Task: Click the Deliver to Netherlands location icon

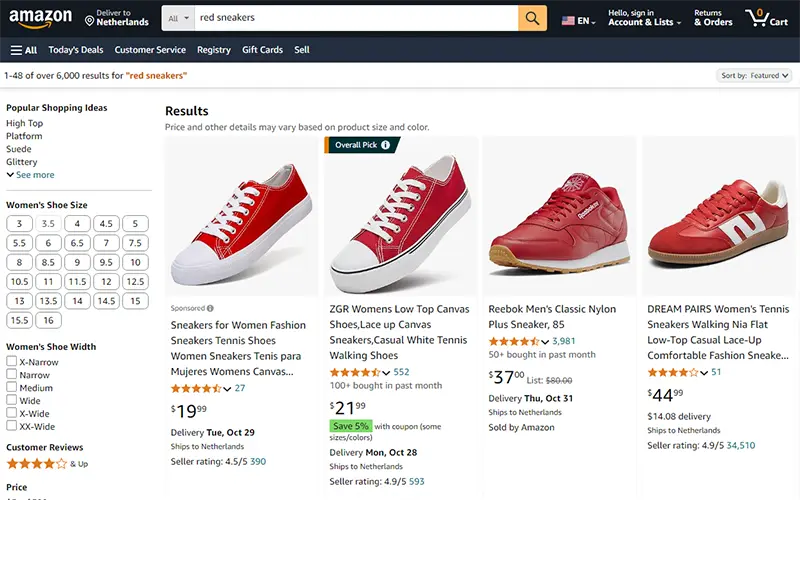Action: point(90,20)
